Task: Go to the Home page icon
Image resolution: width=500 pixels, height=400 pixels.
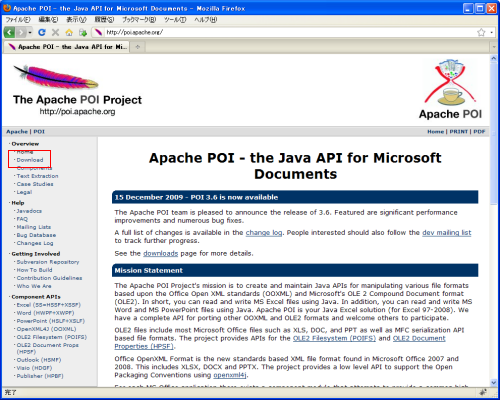Action: pyautogui.click(x=69, y=32)
